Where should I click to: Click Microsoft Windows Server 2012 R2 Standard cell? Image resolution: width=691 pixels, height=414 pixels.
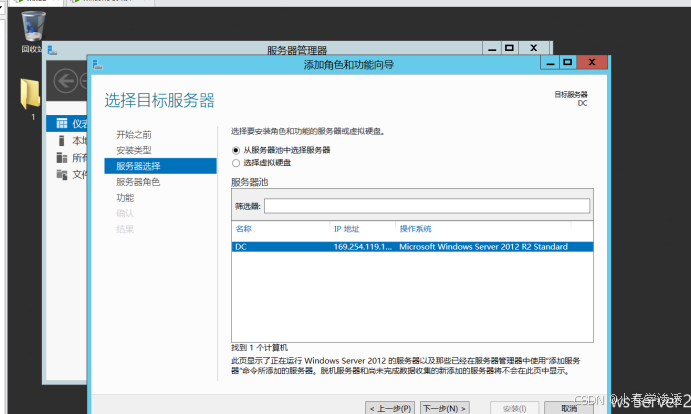483,247
